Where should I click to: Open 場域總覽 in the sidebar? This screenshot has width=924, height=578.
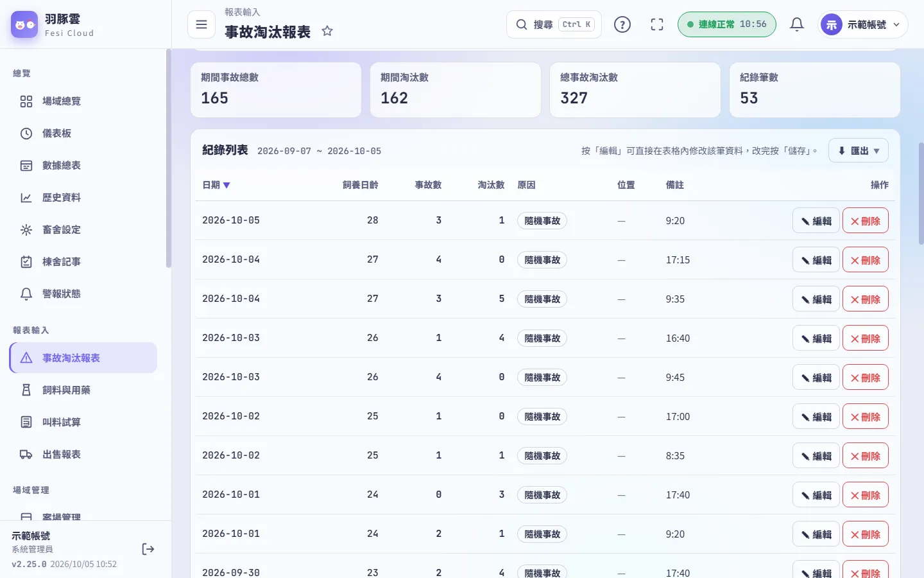83,101
